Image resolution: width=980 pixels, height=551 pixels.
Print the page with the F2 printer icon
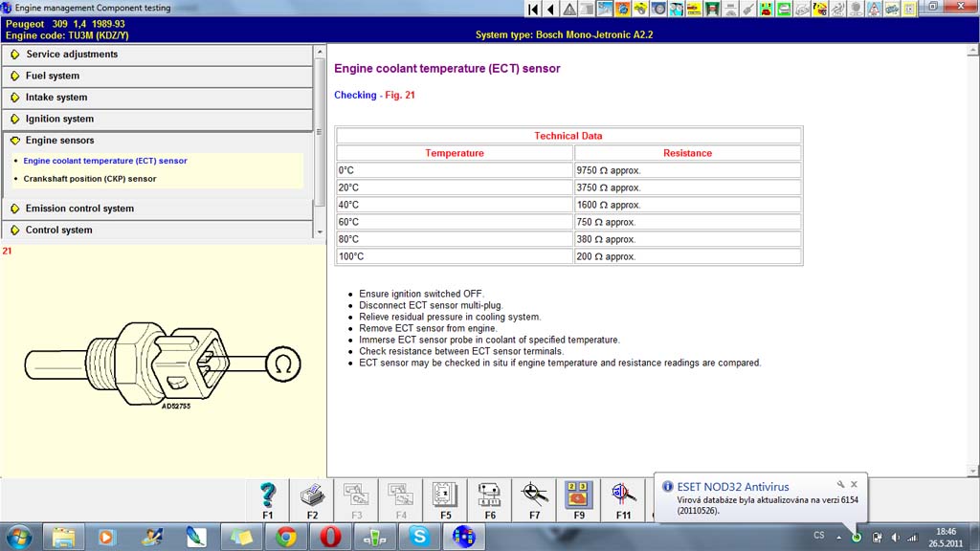coord(312,495)
